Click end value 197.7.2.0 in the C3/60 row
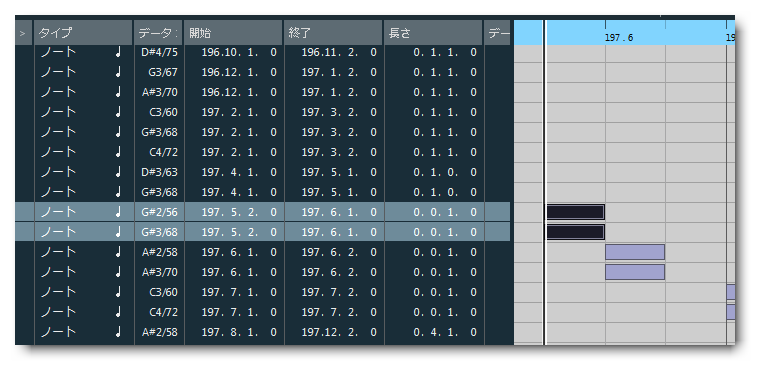Image resolution: width=762 pixels, height=372 pixels. 339,292
